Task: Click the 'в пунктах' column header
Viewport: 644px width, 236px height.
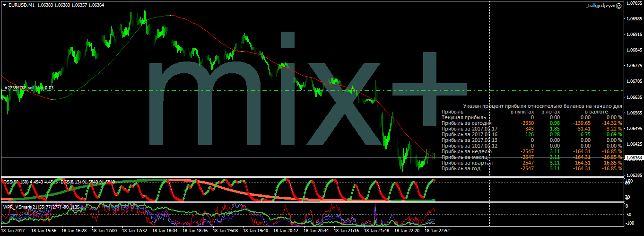Action: point(522,112)
